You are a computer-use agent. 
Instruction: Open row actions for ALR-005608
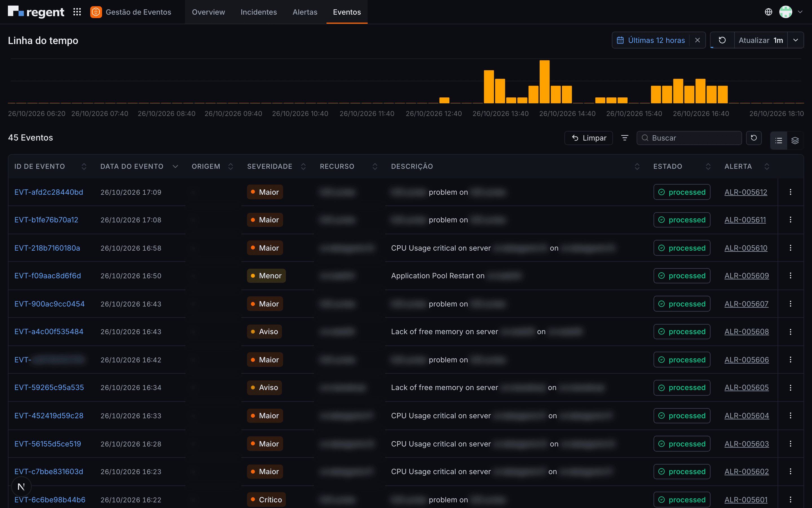(x=791, y=332)
